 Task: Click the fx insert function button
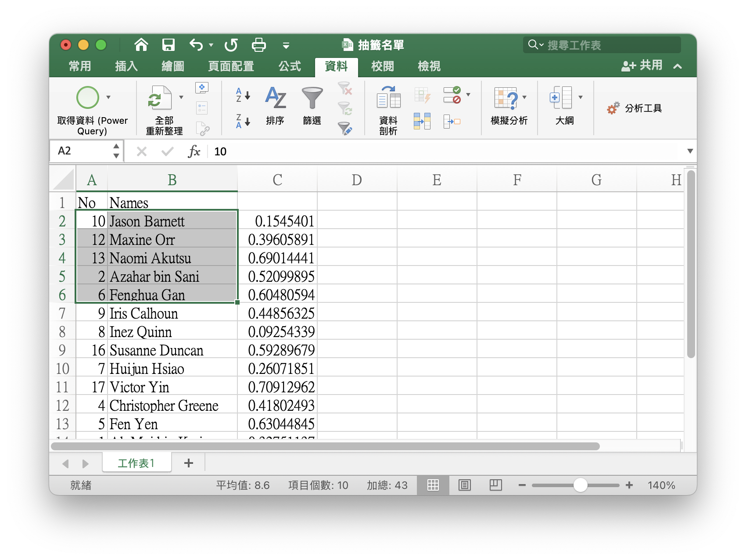click(194, 151)
